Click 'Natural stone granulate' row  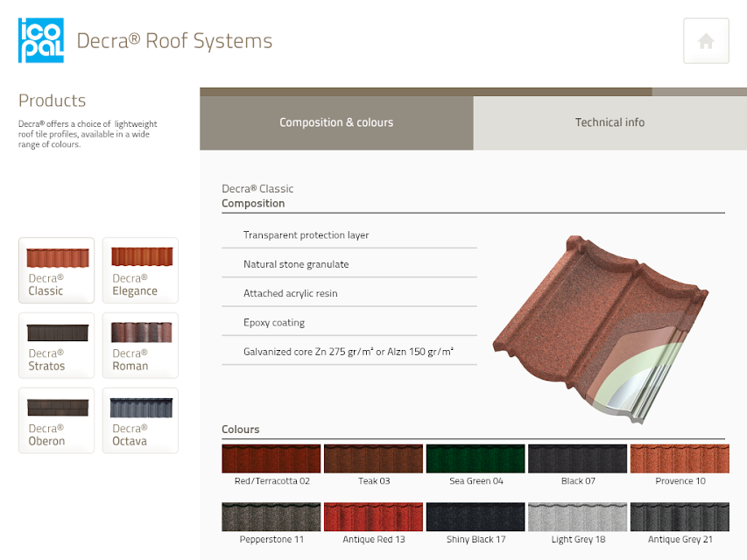tap(349, 263)
